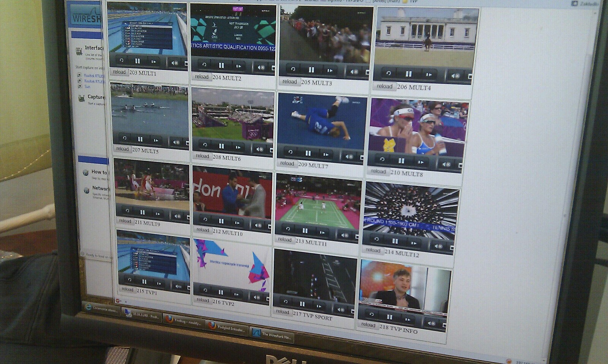Image resolution: width=608 pixels, height=364 pixels.
Task: Toggle mute on the 209 MULT7 player
Action: pyautogui.click(x=348, y=156)
